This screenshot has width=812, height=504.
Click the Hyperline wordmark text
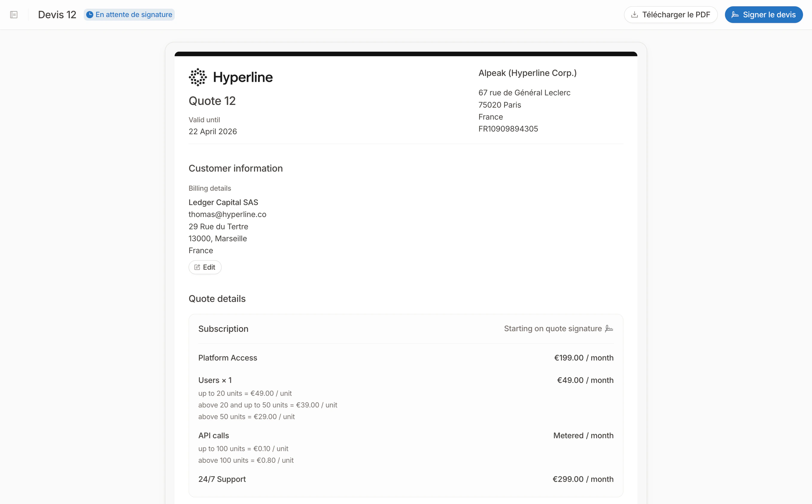243,77
